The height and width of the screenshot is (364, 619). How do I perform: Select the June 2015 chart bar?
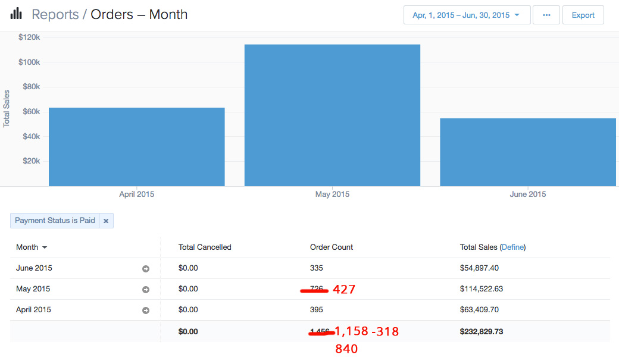[527, 152]
